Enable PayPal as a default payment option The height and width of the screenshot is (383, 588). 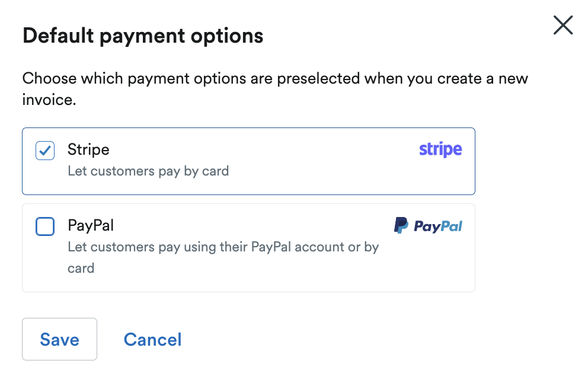[x=44, y=226]
